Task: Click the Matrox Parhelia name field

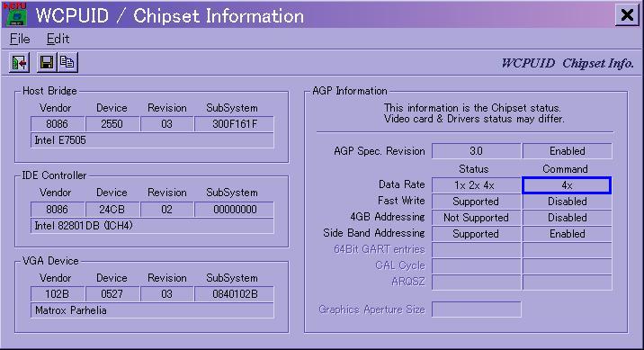Action: [152, 310]
